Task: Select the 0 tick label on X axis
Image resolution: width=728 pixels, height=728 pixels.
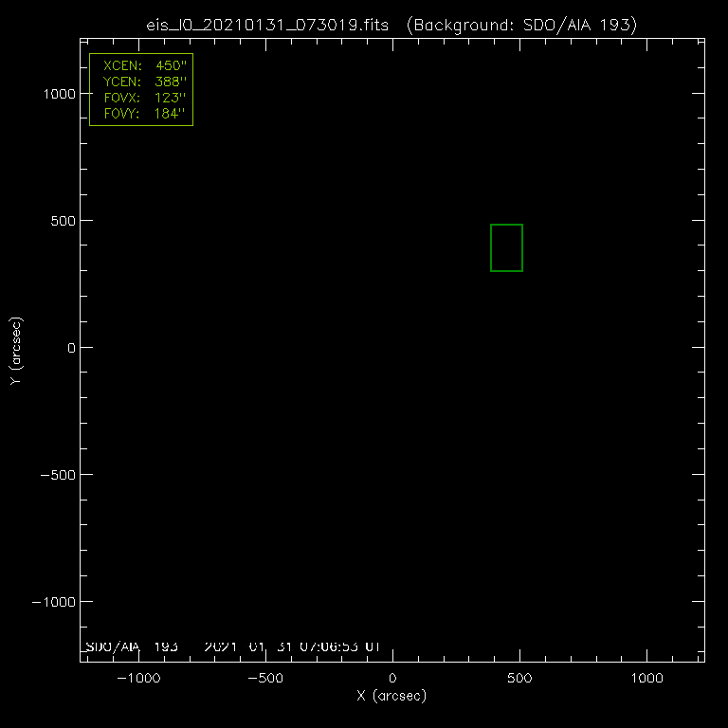Action: (392, 679)
